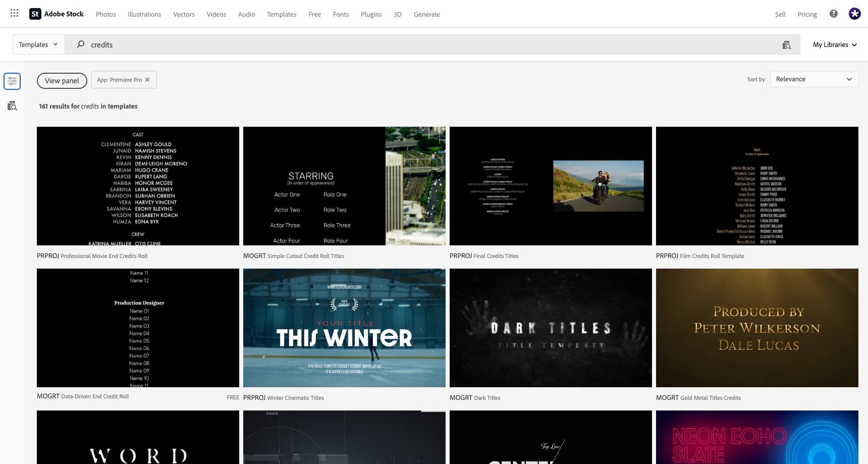Open Professional Movie End Credits Roll thumbnail
The width and height of the screenshot is (868, 464).
point(138,186)
